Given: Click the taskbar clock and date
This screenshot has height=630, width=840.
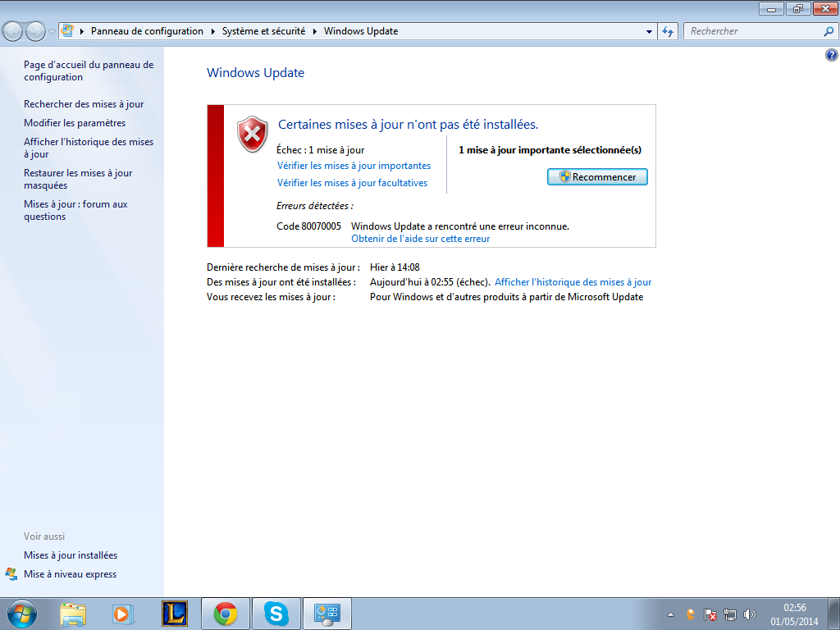Looking at the screenshot, I should (x=794, y=614).
